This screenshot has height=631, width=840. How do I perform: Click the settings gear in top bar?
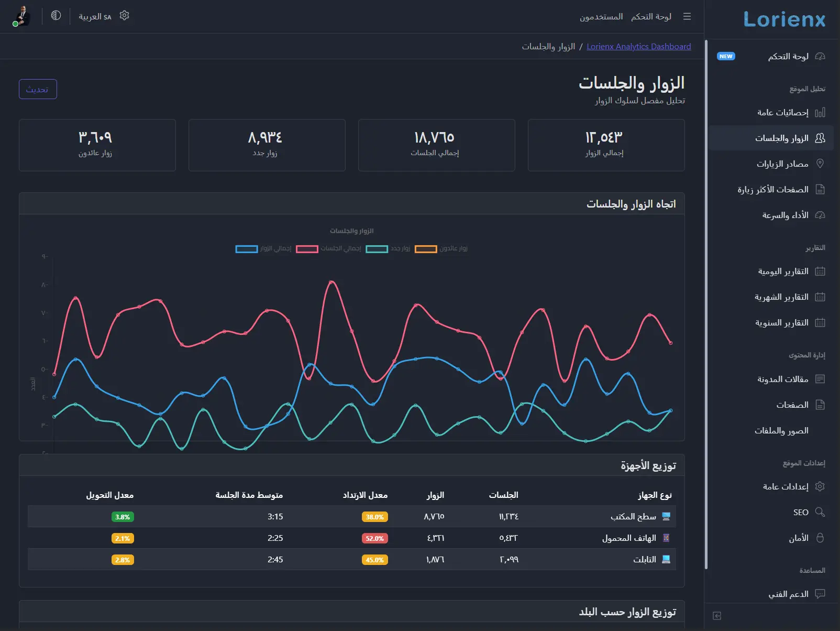coord(124,16)
